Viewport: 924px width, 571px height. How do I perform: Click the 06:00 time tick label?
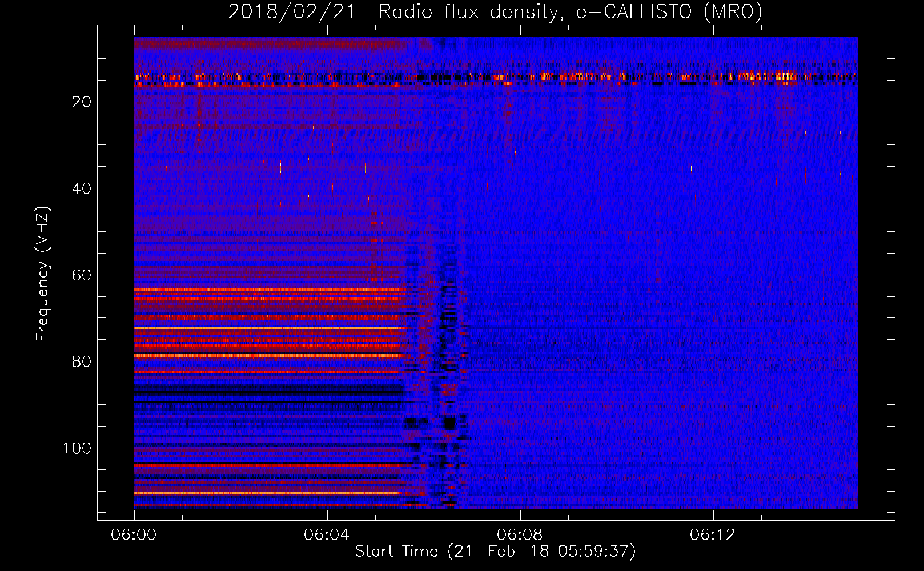click(134, 535)
